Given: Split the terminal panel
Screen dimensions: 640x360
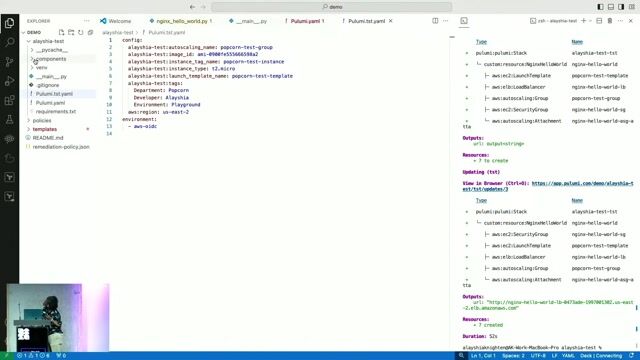Looking at the screenshot, I should (x=599, y=21).
